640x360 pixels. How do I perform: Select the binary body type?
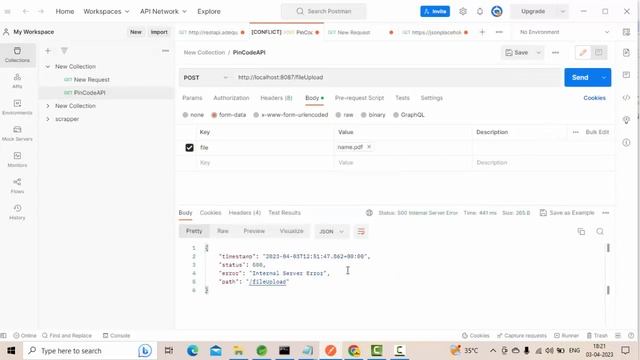pyautogui.click(x=373, y=115)
